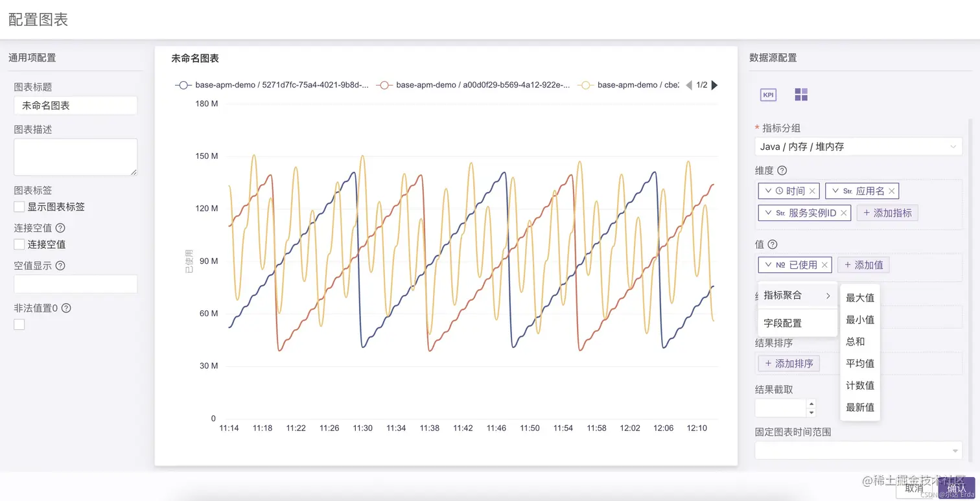Click help icon beside 连接空值 label

pyautogui.click(x=60, y=228)
